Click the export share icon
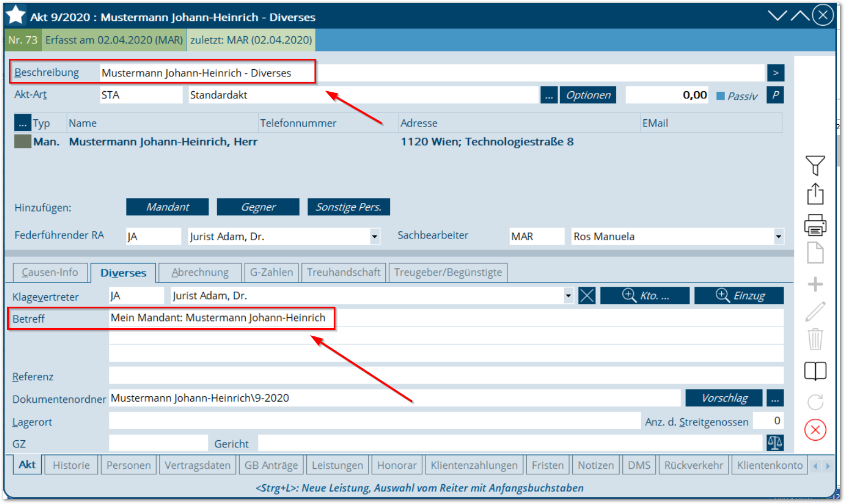Image resolution: width=845 pixels, height=504 pixels. coord(815,194)
